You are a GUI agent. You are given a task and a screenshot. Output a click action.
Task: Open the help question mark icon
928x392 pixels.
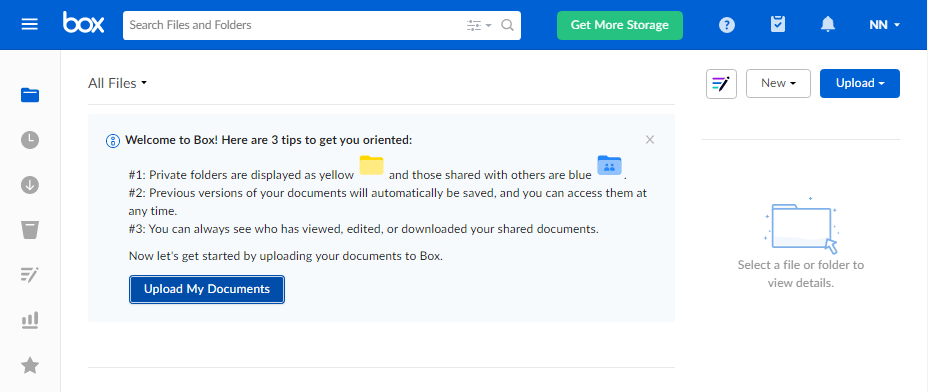pyautogui.click(x=727, y=25)
